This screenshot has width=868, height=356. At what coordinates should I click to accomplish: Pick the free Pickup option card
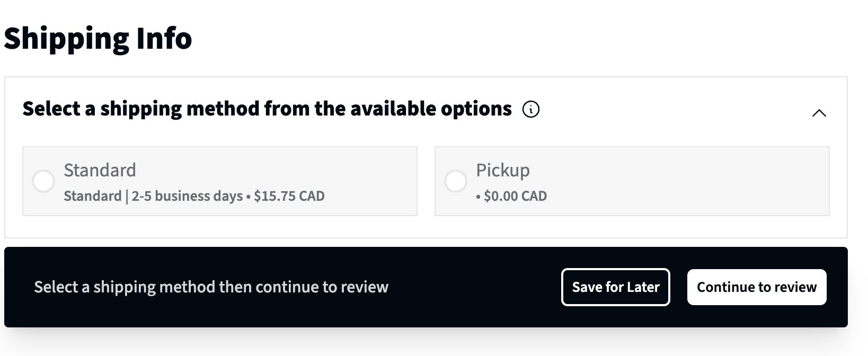[x=632, y=181]
